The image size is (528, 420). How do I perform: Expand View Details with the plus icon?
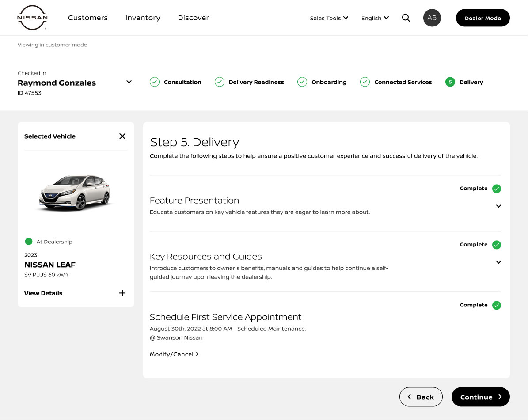pyautogui.click(x=122, y=293)
